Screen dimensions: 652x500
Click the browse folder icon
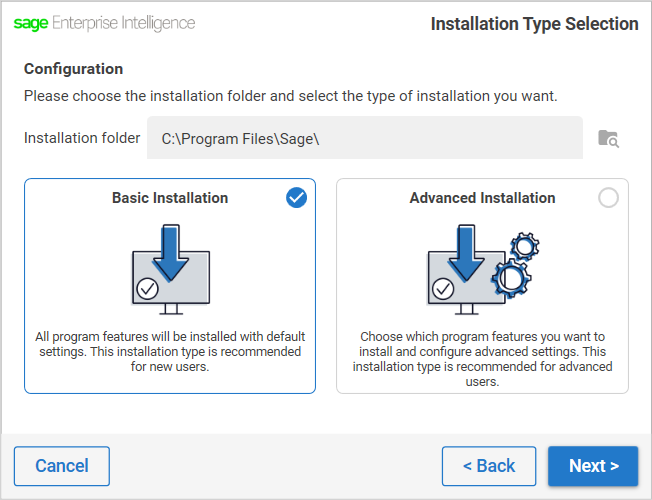click(608, 139)
